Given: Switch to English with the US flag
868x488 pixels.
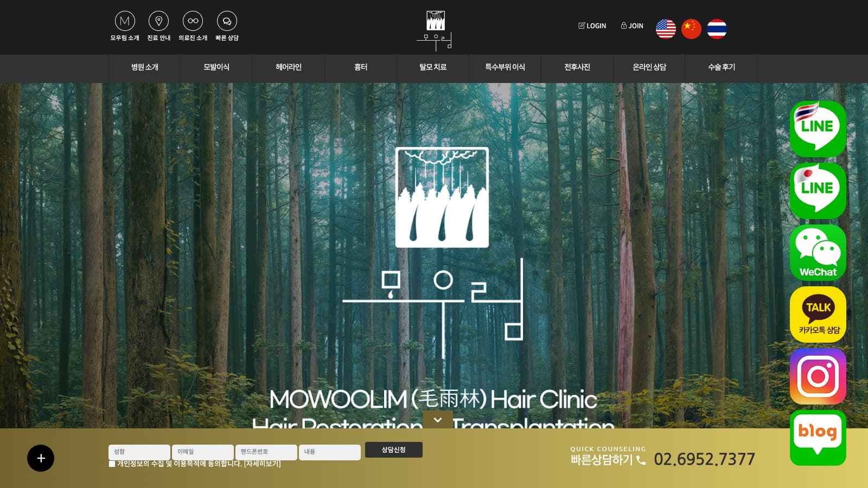Looking at the screenshot, I should click(666, 29).
